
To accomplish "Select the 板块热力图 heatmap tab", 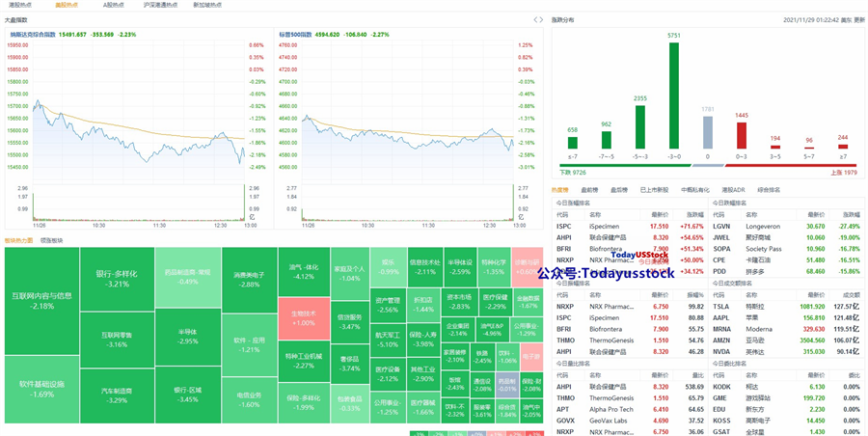I will coord(19,240).
